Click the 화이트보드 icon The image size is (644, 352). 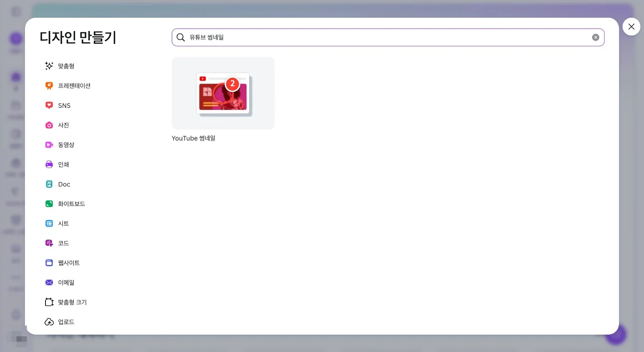pos(49,204)
